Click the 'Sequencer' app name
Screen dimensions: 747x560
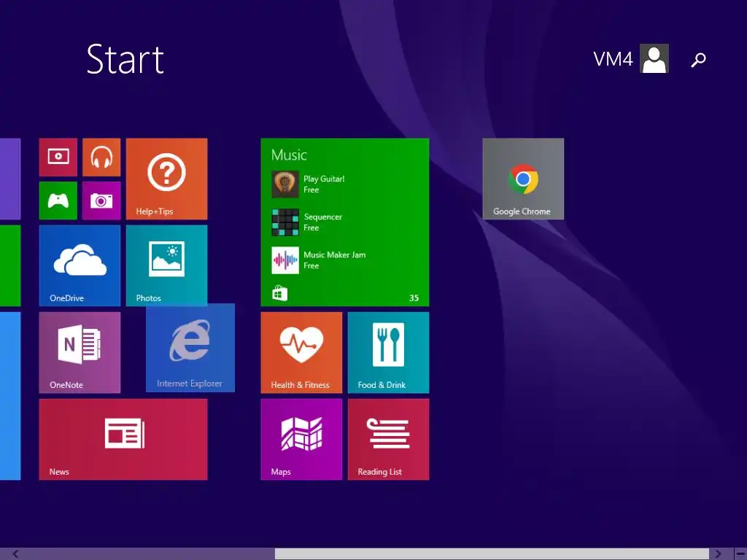coord(323,217)
